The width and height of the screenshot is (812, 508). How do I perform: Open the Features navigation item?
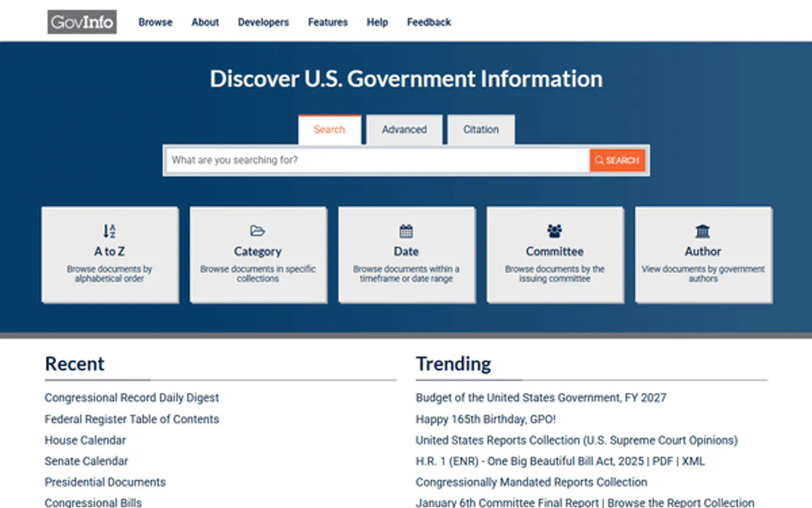tap(327, 22)
